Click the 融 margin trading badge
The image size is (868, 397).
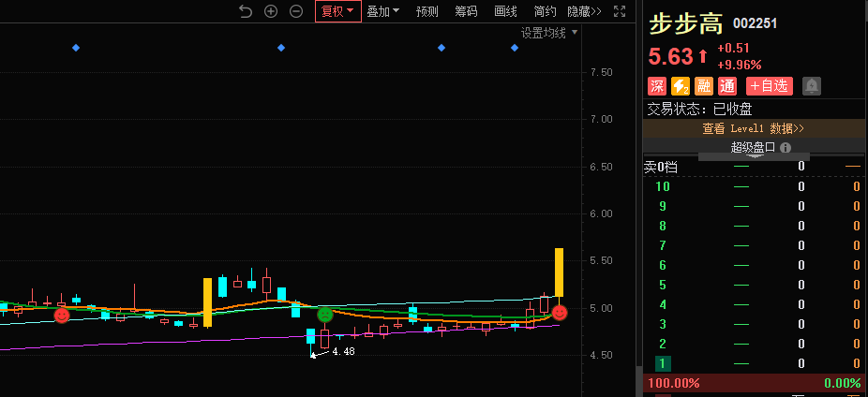coord(703,86)
